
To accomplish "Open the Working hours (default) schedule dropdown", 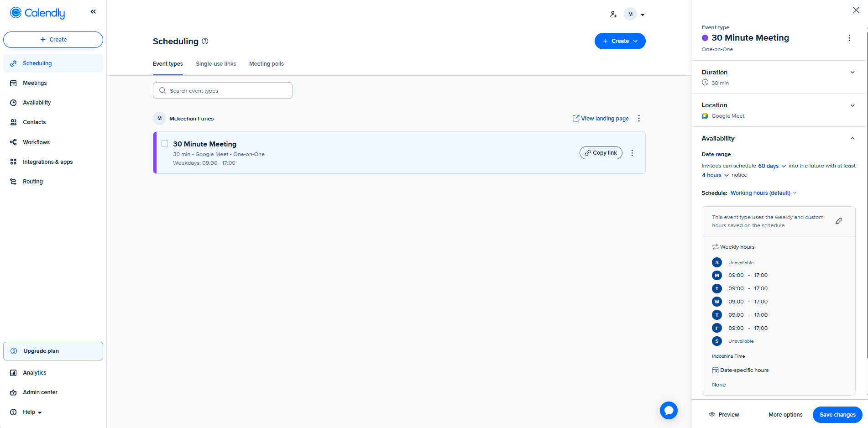I will (x=764, y=193).
